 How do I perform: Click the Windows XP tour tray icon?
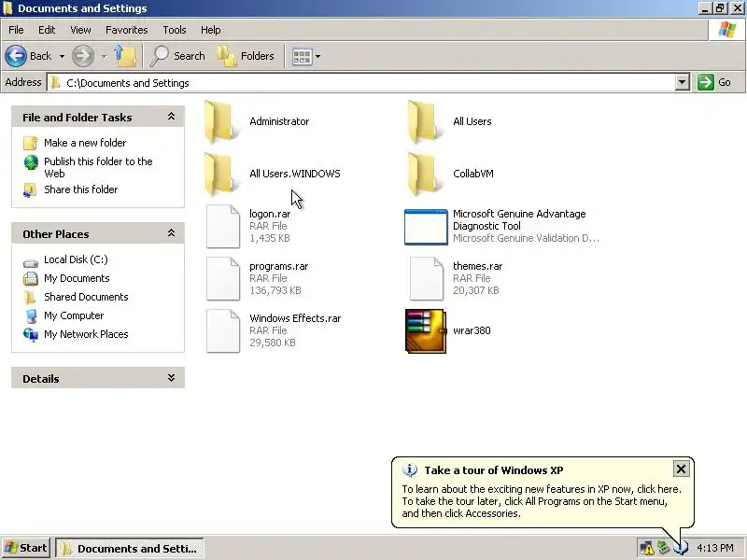[682, 548]
